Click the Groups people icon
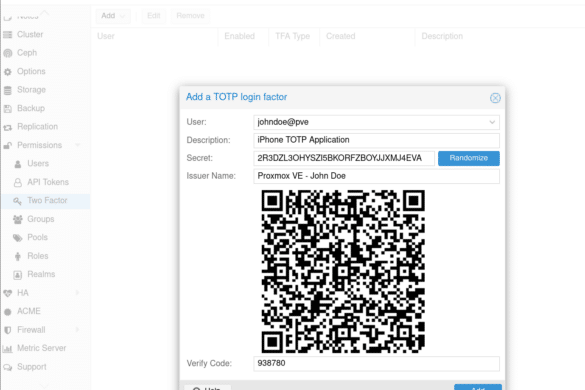 tap(18, 219)
